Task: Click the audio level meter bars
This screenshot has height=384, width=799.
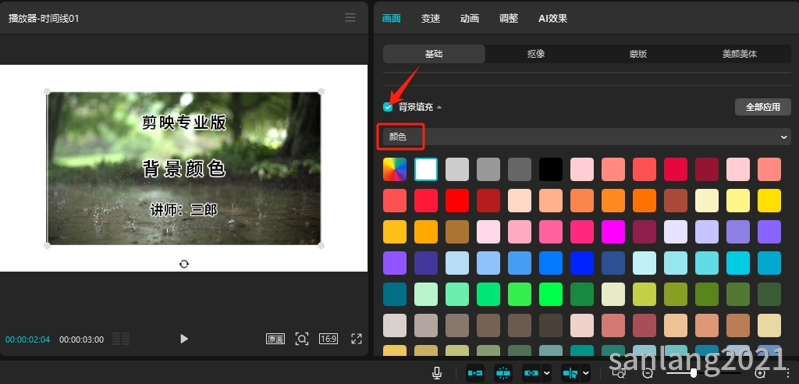Action: (121, 339)
